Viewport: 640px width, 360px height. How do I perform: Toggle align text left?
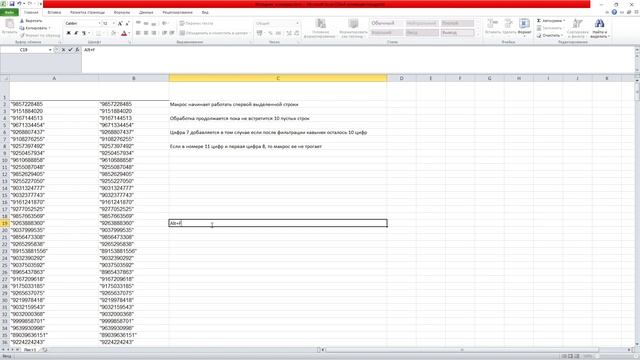[138, 33]
